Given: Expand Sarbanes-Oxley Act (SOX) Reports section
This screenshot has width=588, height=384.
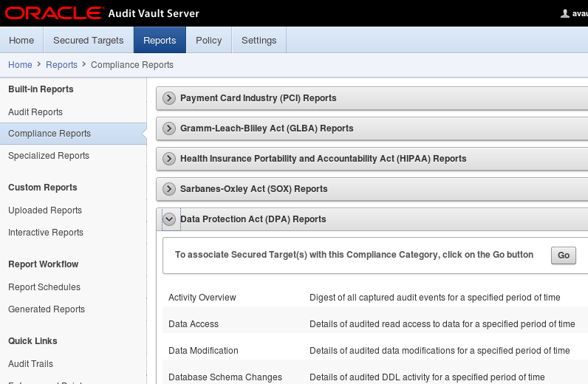Looking at the screenshot, I should (169, 189).
